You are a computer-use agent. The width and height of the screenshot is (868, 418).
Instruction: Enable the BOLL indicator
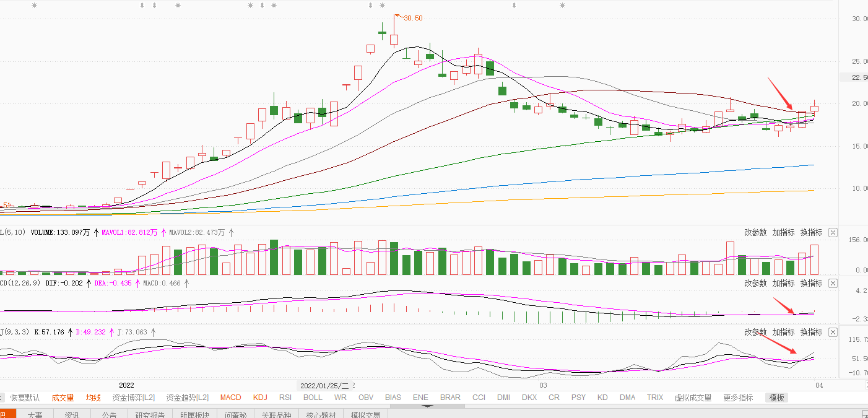click(313, 398)
